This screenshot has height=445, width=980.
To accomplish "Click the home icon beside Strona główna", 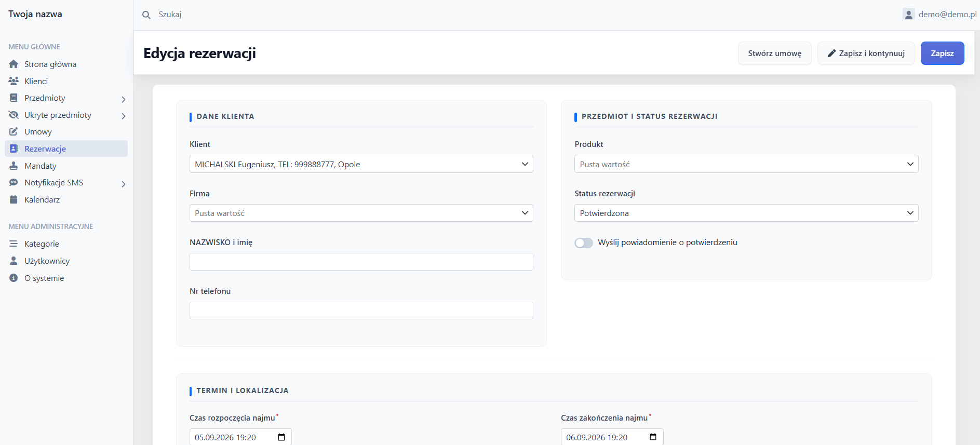I will pos(14,64).
